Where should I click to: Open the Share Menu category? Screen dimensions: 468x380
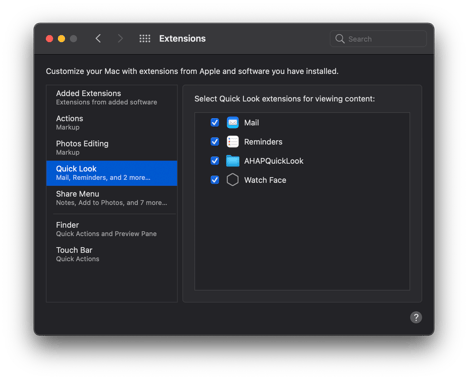(112, 198)
